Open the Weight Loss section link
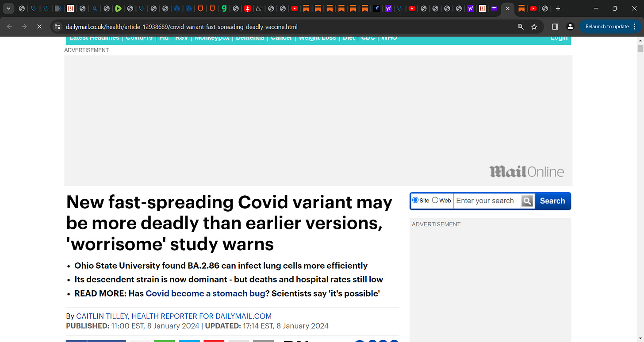Viewport: 644px width, 342px height. tap(317, 38)
